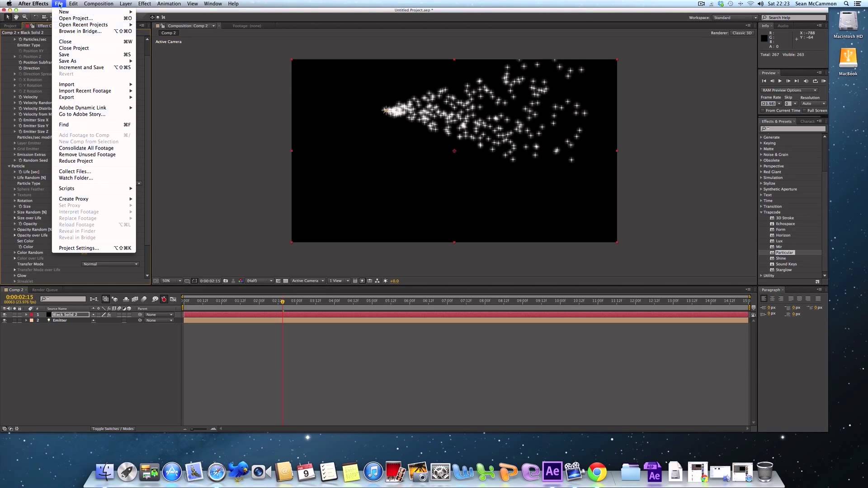Image resolution: width=868 pixels, height=488 pixels.
Task: Click timeline current time 0:00:02:15 display
Action: [19, 297]
